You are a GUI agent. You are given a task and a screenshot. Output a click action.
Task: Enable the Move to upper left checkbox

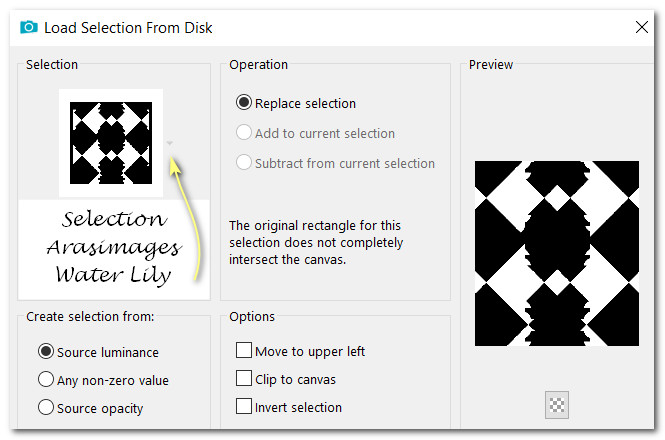tap(243, 351)
